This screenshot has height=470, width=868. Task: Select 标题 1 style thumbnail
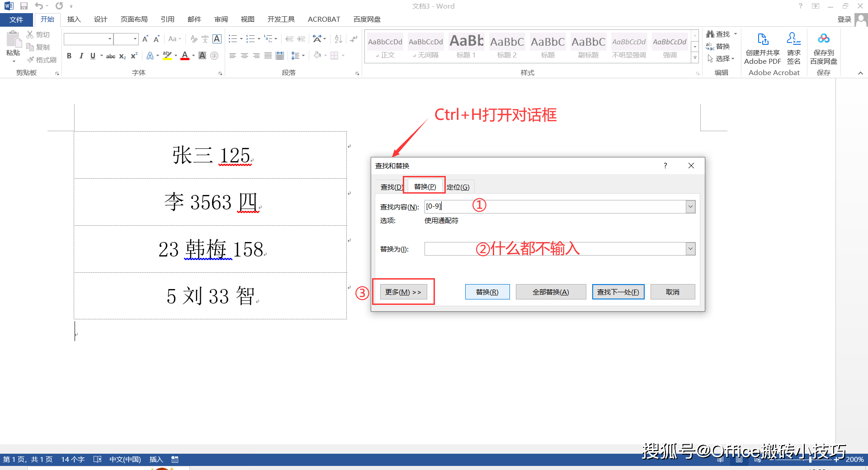(466, 46)
